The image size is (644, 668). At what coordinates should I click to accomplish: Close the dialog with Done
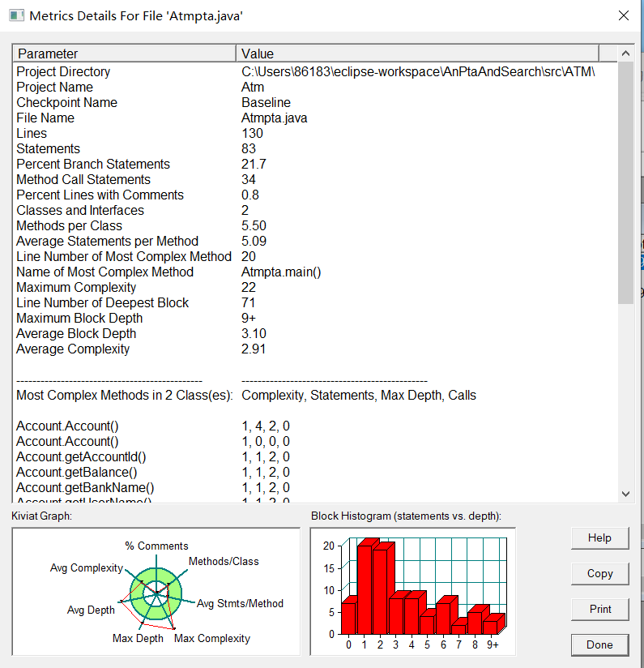(599, 644)
